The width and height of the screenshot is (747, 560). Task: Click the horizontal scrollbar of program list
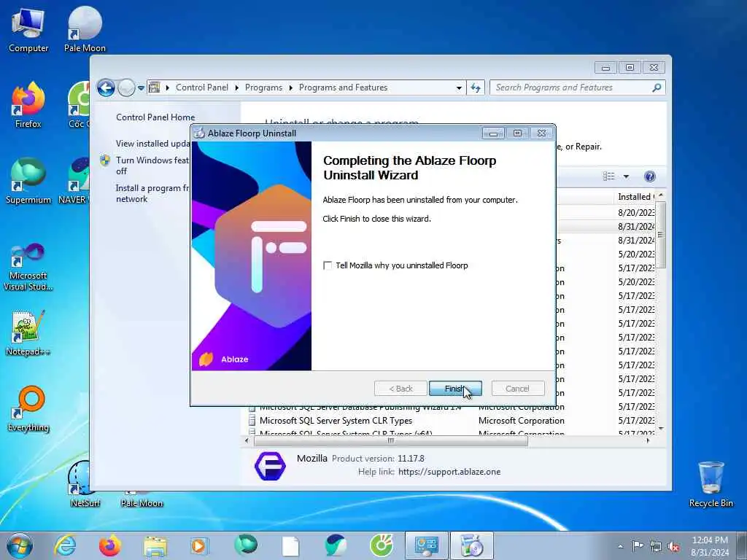[x=391, y=441]
